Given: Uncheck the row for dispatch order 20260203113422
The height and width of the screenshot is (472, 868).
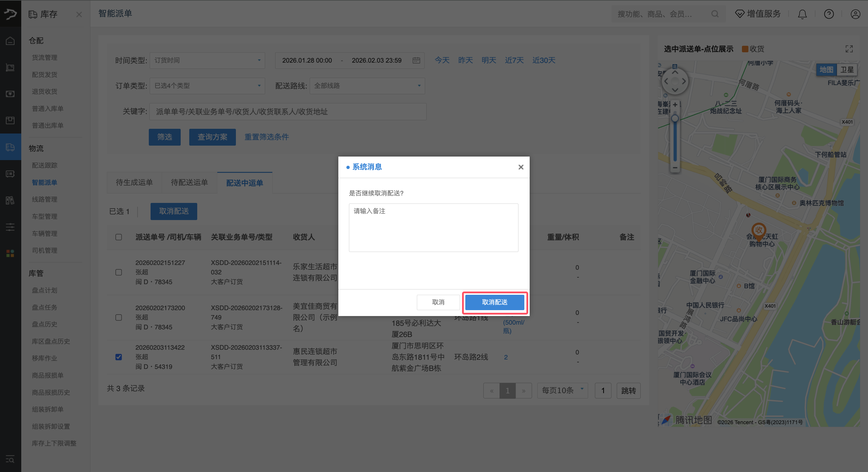Looking at the screenshot, I should pyautogui.click(x=119, y=357).
